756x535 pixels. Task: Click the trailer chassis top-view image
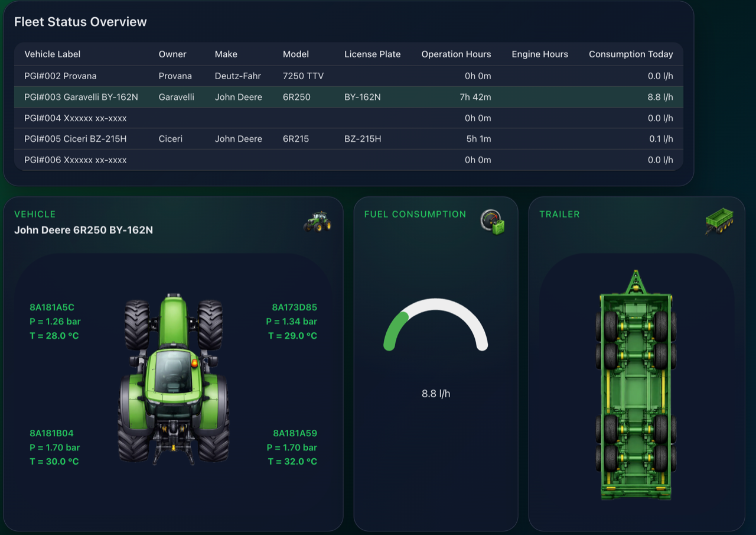click(x=636, y=386)
